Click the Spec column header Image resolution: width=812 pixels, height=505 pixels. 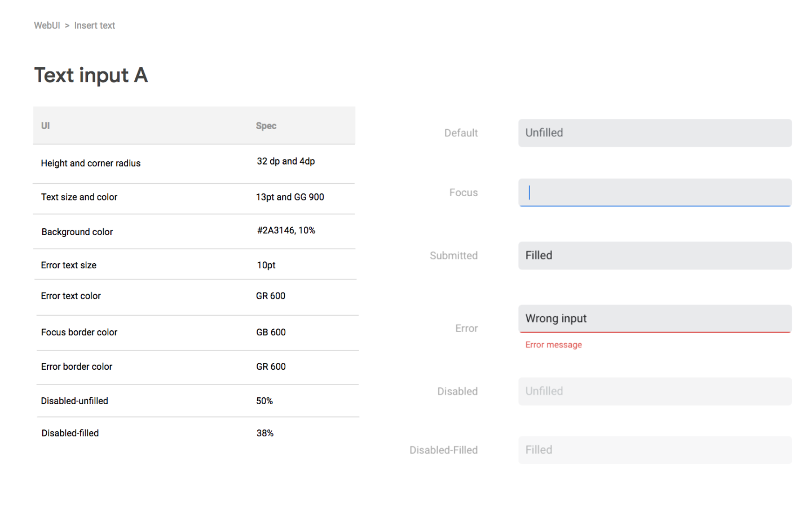tap(266, 126)
